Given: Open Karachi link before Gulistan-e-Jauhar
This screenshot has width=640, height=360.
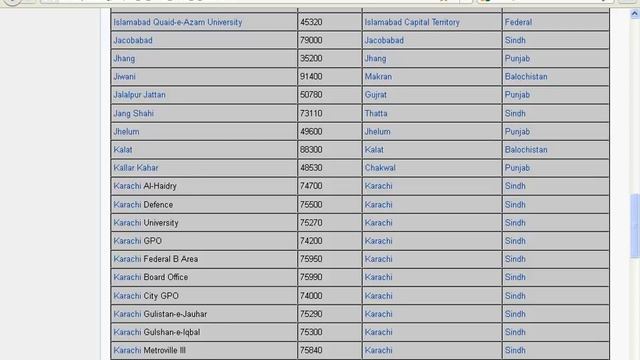Looking at the screenshot, I should [x=127, y=314].
